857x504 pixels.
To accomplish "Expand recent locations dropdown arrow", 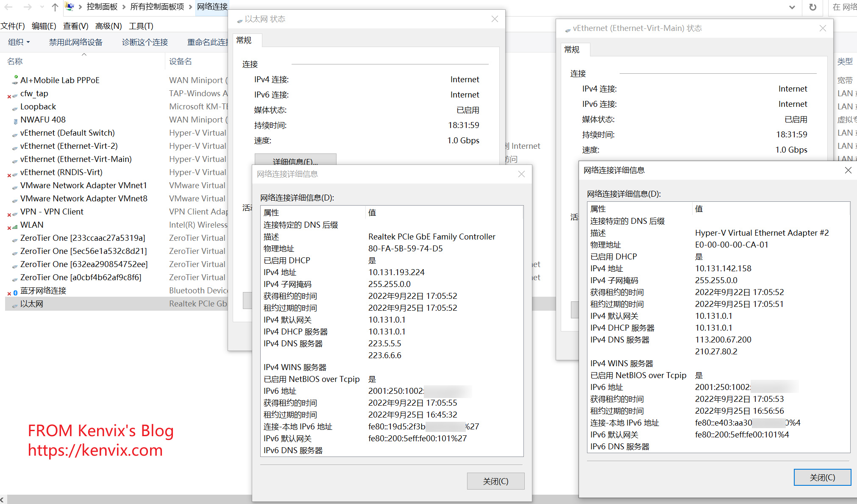I will pyautogui.click(x=42, y=7).
